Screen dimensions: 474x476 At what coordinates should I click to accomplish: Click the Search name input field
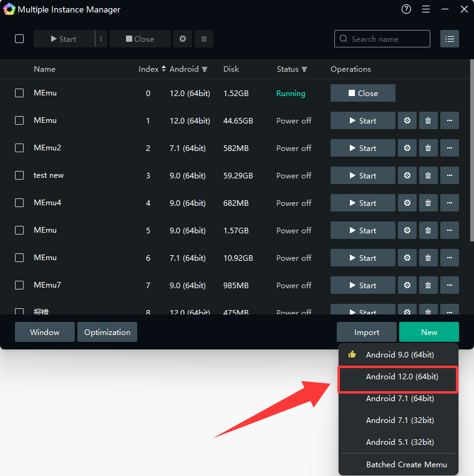click(x=387, y=39)
